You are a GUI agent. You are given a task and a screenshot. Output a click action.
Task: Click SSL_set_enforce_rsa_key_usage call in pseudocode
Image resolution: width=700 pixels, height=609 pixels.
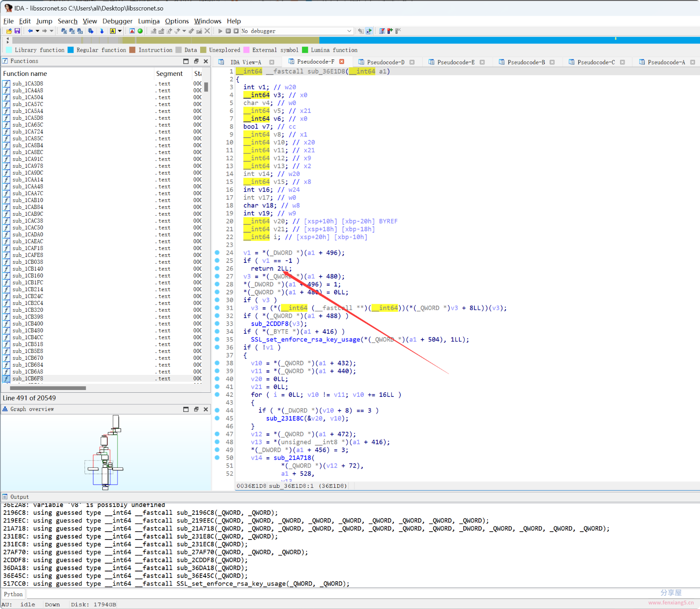(306, 340)
